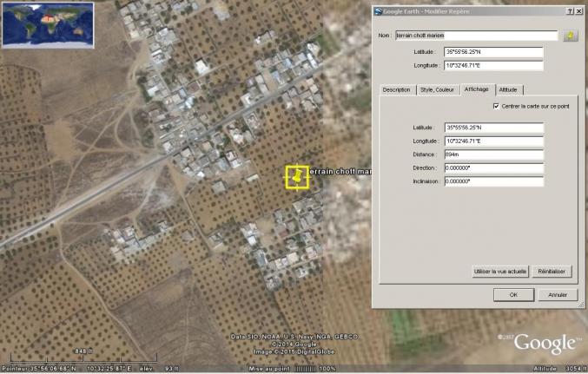Select the Affichage tab
588x374 pixels.
point(476,89)
